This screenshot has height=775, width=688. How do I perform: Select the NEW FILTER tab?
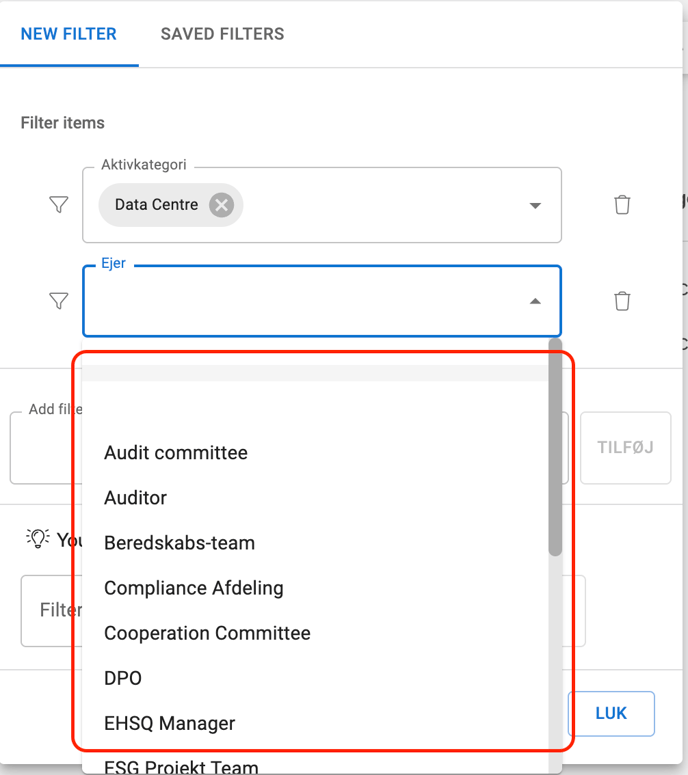pyautogui.click(x=69, y=34)
